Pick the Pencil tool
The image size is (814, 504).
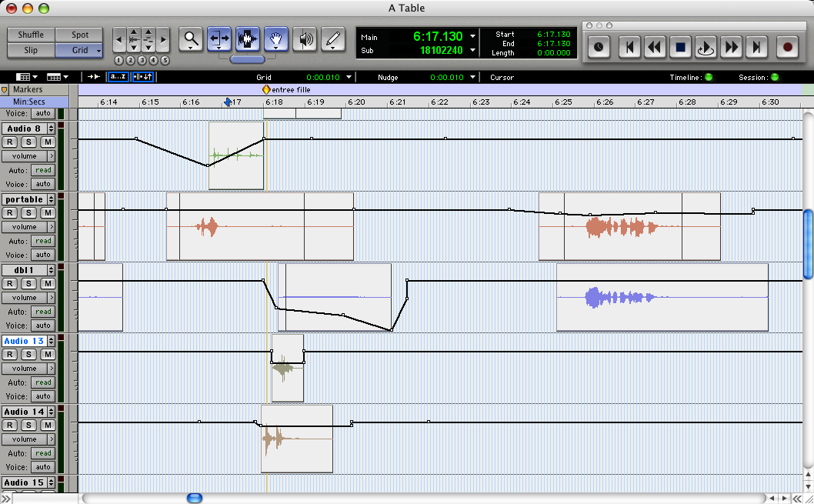pyautogui.click(x=332, y=38)
